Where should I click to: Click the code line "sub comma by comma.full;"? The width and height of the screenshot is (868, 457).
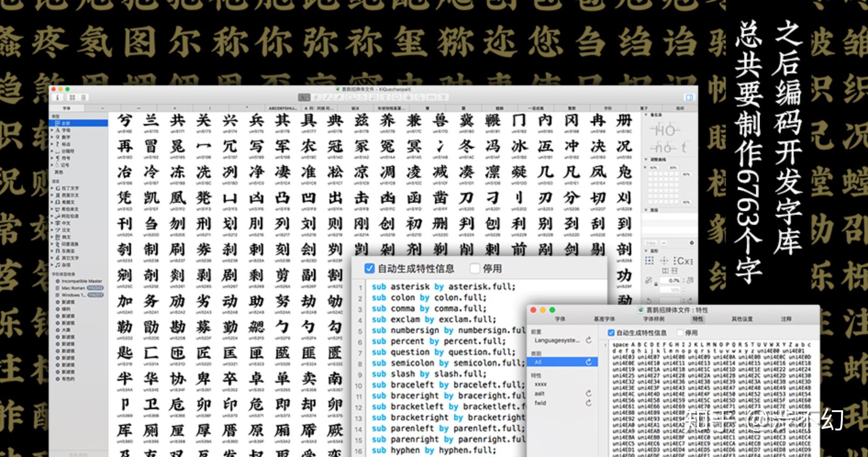point(429,308)
